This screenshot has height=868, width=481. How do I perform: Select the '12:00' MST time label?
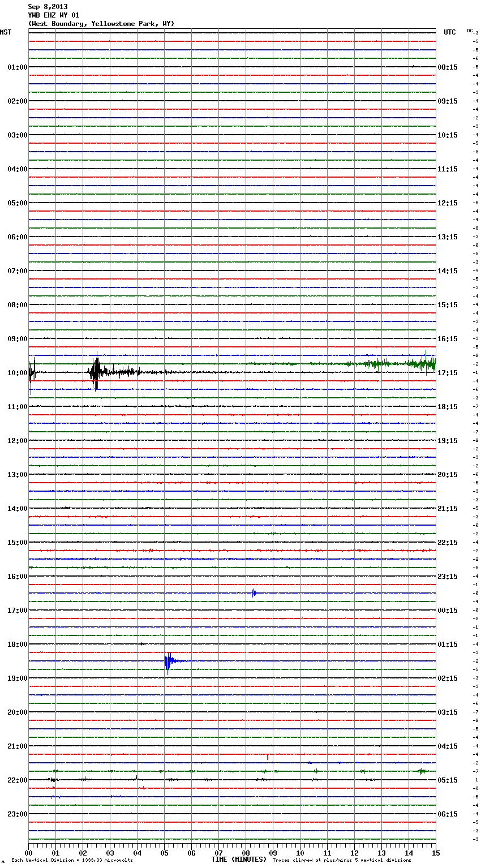coord(17,441)
